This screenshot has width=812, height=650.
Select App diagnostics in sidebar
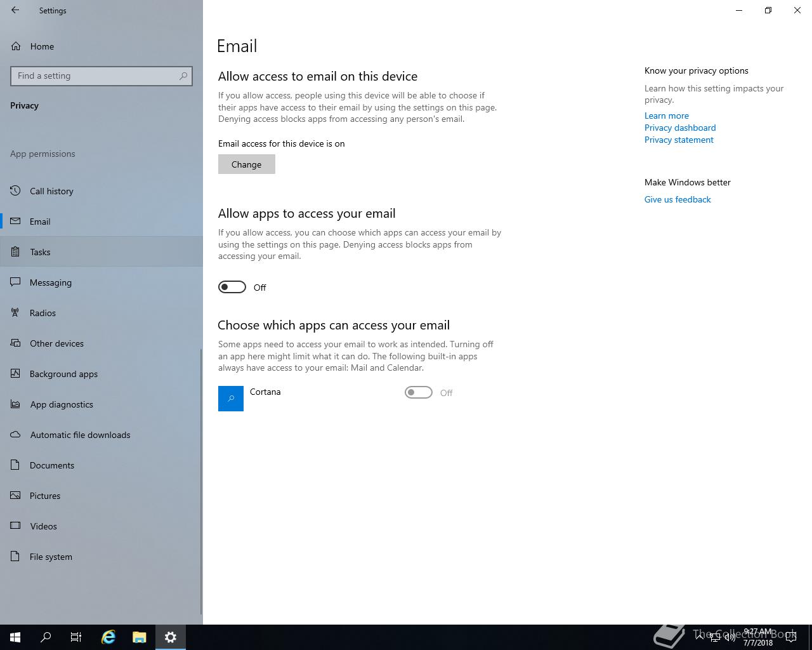coord(101,404)
